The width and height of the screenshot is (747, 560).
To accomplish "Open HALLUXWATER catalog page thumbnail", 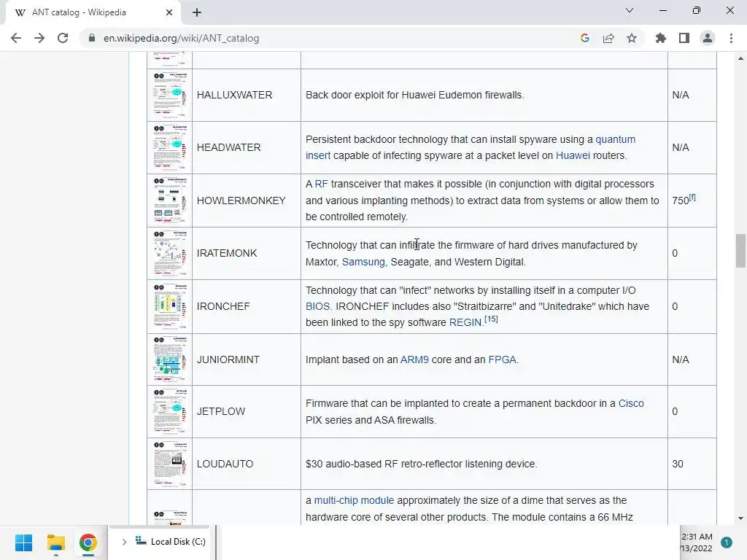I will coord(170,94).
